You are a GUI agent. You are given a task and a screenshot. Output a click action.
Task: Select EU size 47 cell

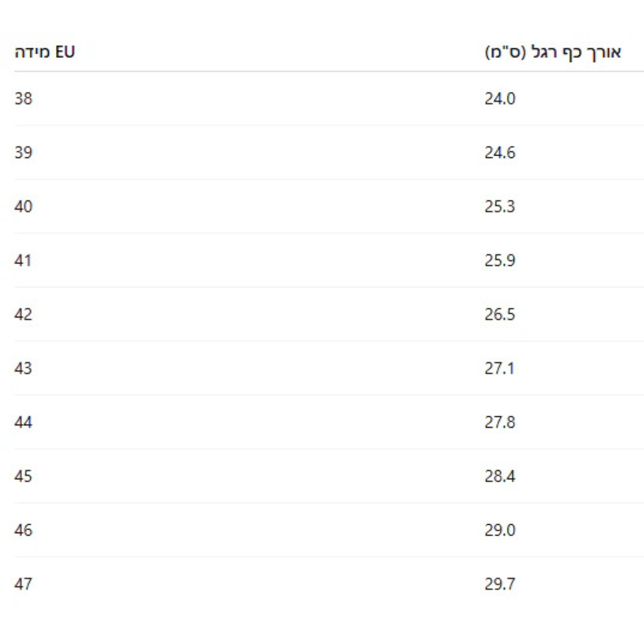23,584
